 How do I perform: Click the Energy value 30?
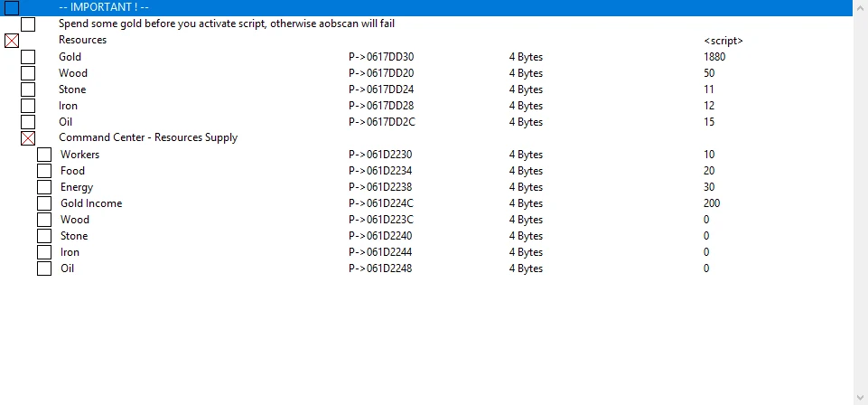coord(709,187)
